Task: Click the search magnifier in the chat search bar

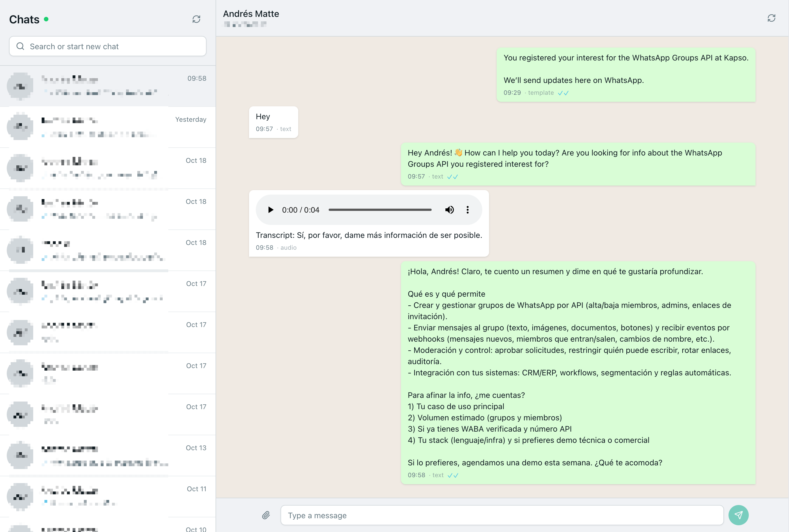Action: 20,46
